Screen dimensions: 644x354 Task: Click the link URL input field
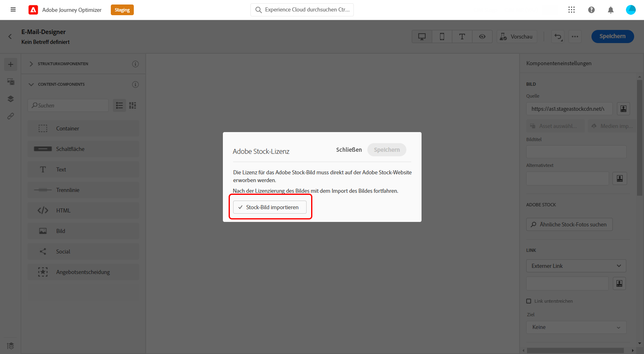point(567,283)
